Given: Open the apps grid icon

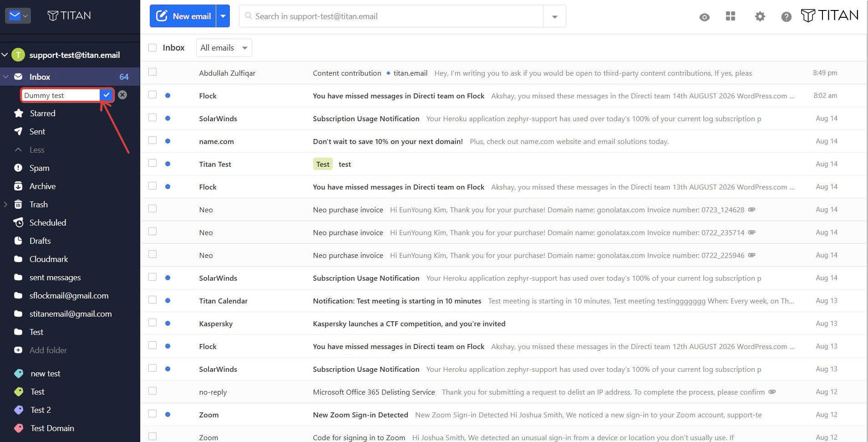Looking at the screenshot, I should point(731,16).
